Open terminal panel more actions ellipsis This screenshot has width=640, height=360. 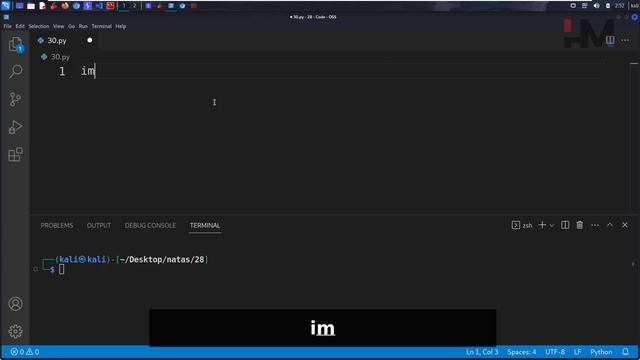coord(595,225)
